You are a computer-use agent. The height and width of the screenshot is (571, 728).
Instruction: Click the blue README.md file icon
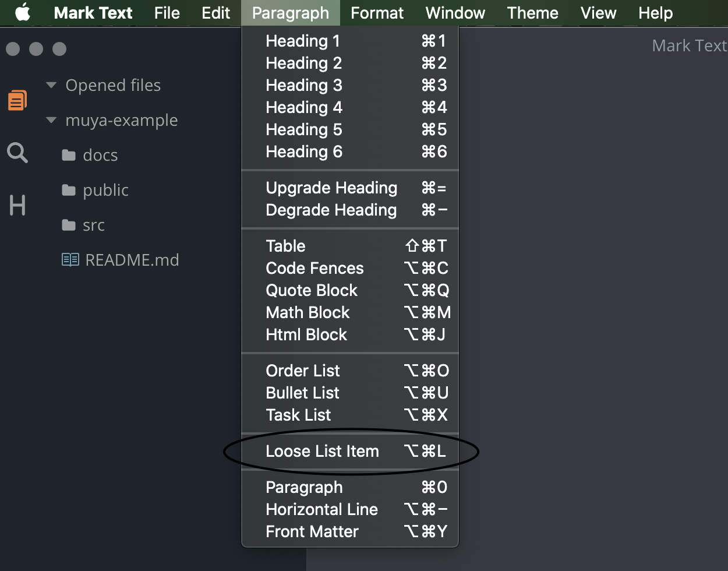click(x=70, y=260)
